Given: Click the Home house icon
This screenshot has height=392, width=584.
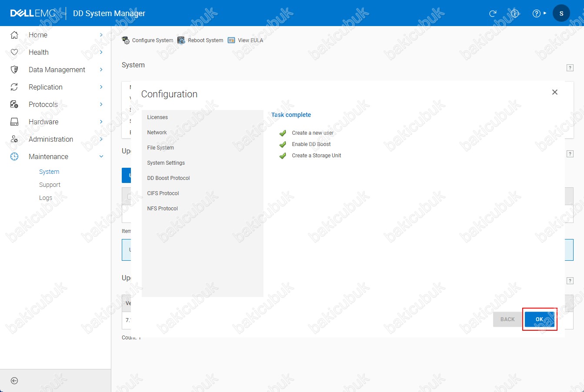Looking at the screenshot, I should 14,35.
